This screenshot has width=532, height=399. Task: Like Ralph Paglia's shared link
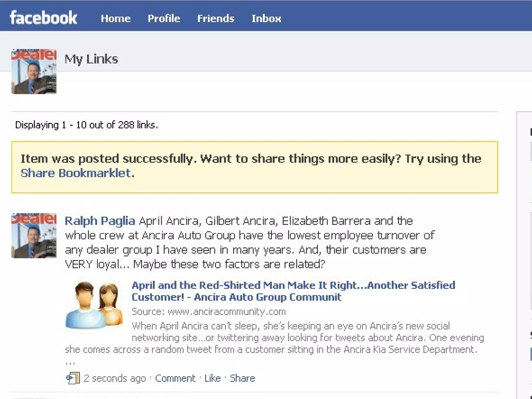[x=212, y=378]
